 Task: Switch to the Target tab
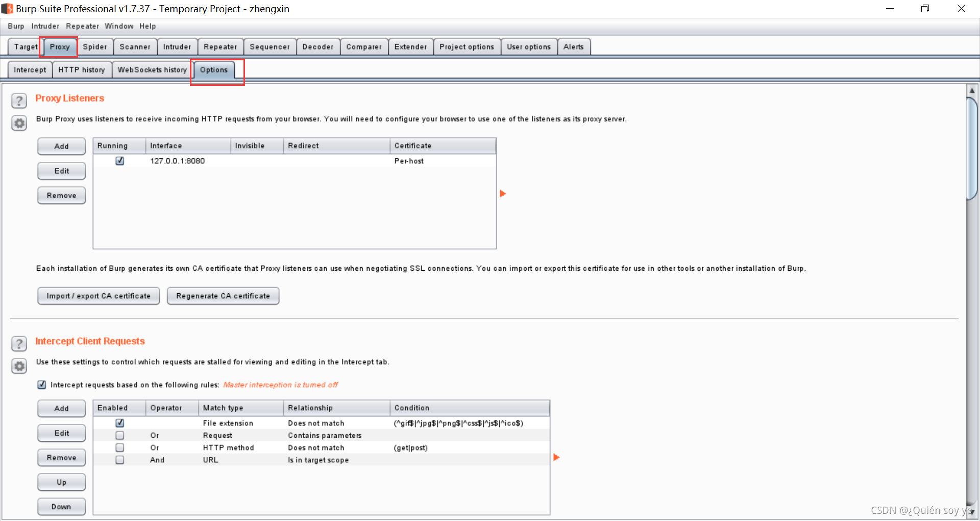26,46
